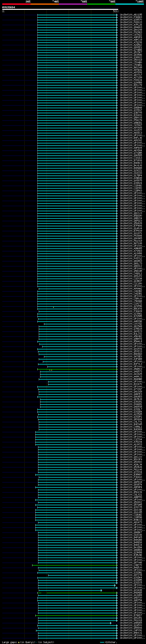Click label UniRef100_Q9XEE1
The image size is (146, 644).
(x=131, y=48)
